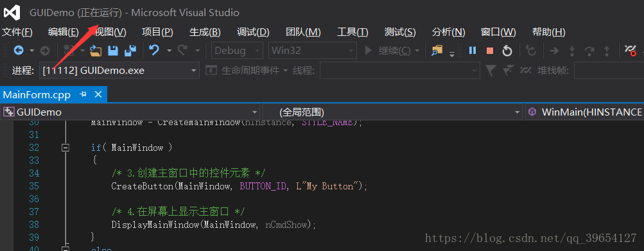Pause debugging with Break All icon
644x251 pixels.
pos(473,51)
